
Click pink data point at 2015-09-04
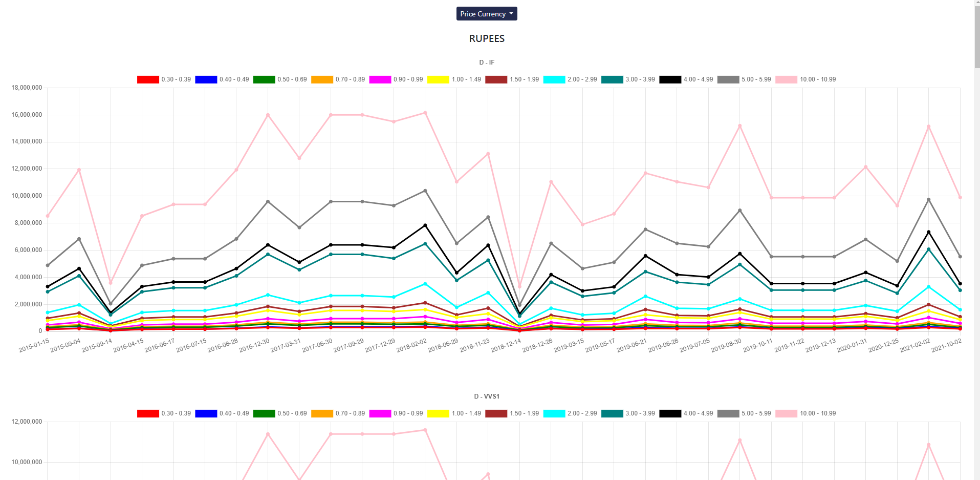(x=79, y=170)
